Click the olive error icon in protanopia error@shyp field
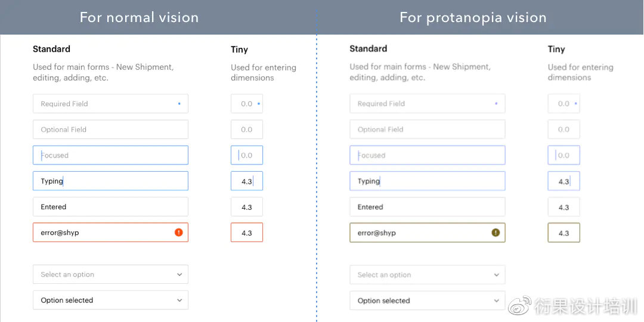The image size is (644, 322). 496,233
